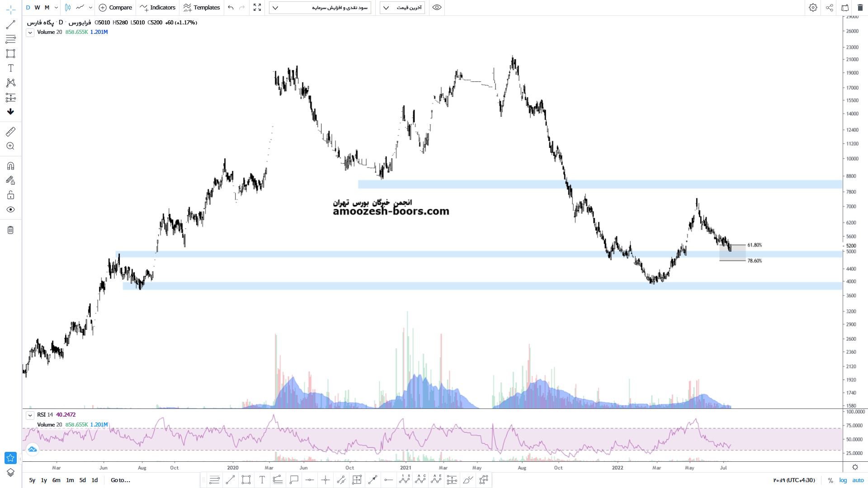This screenshot has height=488, width=868.
Task: Click the fullscreen mode icon
Action: tap(257, 8)
